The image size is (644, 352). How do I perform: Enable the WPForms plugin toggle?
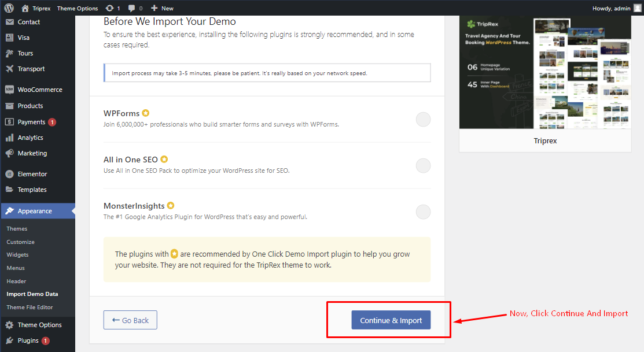(423, 120)
